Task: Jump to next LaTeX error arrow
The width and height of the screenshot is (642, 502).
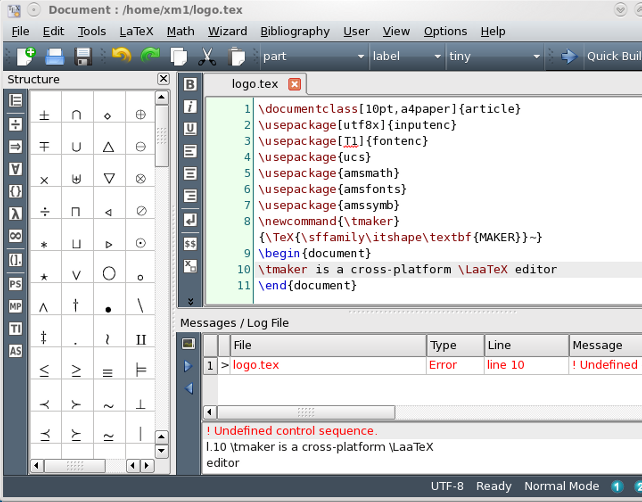Action: pos(187,366)
